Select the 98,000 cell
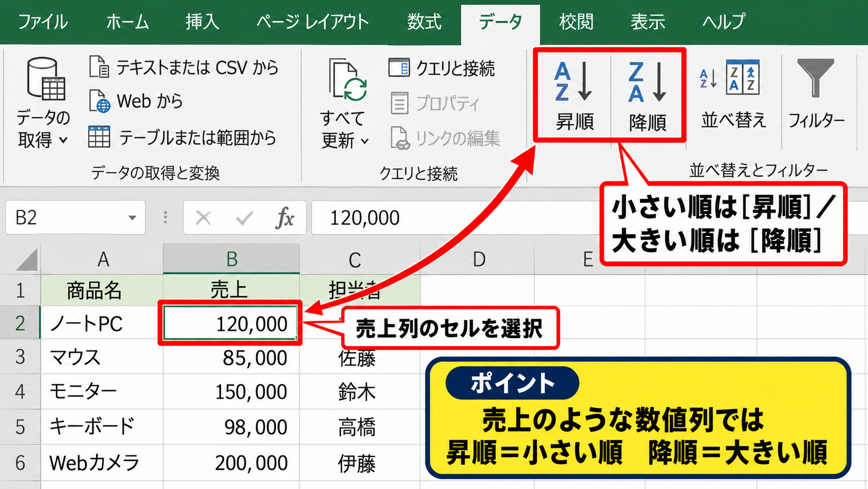 point(232,427)
